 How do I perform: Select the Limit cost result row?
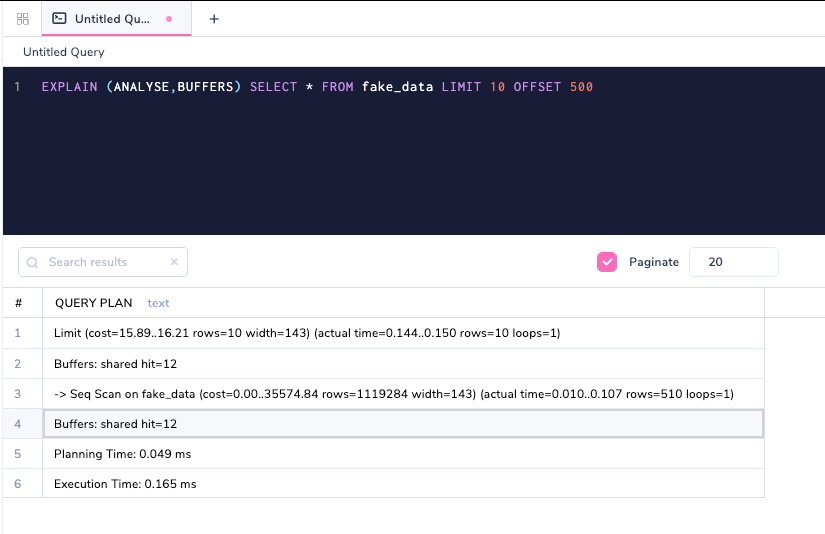tap(307, 332)
